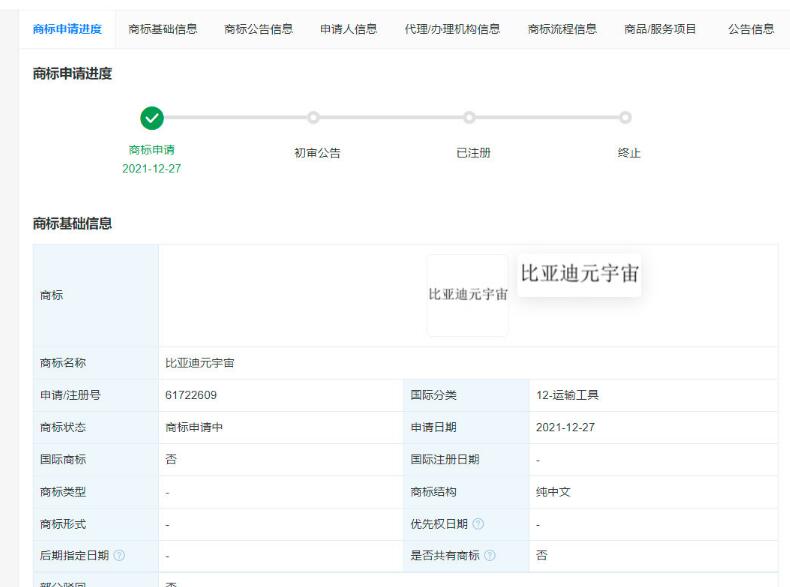Viewport: 790px width, 587px height.
Task: Click application date 2021-12-27 in table
Action: [565, 427]
